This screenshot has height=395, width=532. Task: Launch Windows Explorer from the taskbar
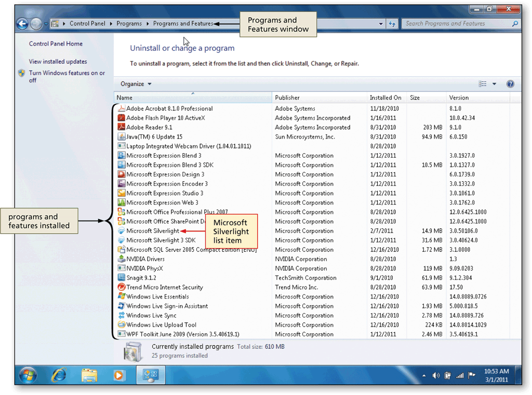pos(89,375)
